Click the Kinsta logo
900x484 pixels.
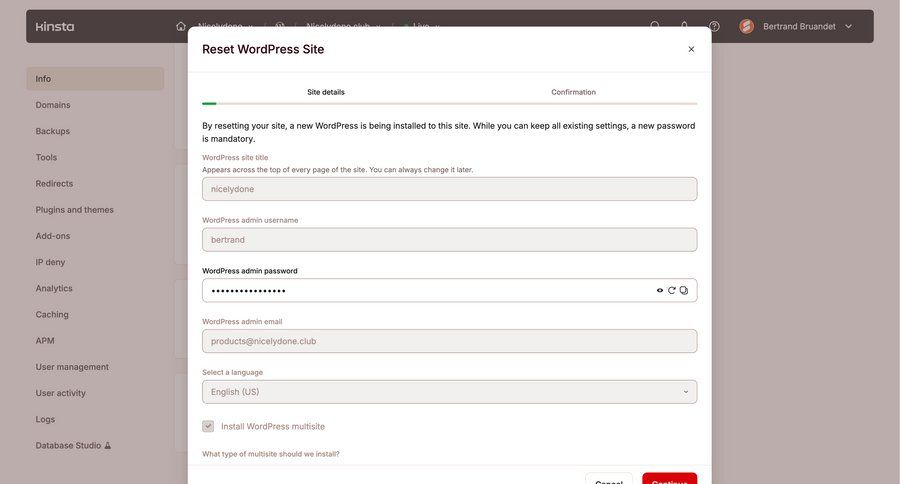click(55, 26)
